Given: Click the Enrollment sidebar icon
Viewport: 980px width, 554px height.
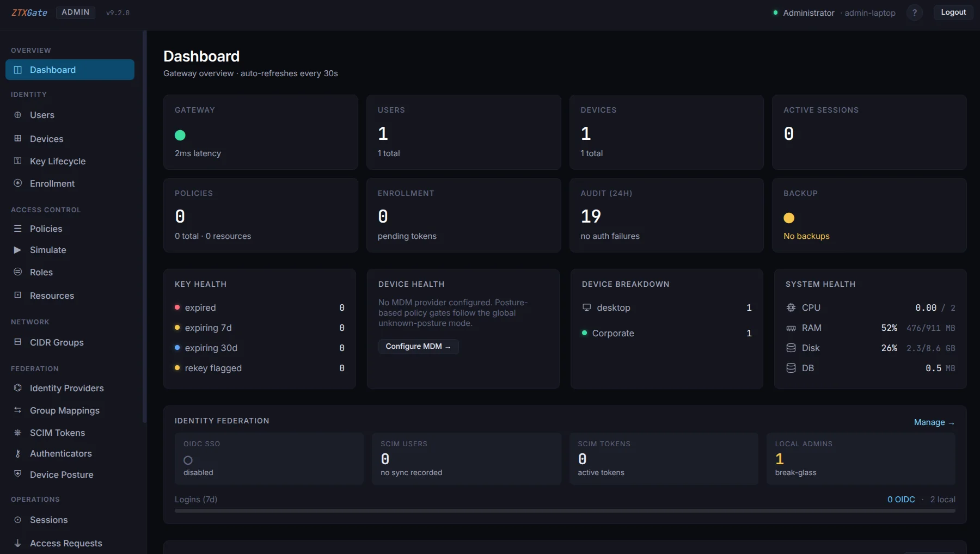Looking at the screenshot, I should point(17,183).
